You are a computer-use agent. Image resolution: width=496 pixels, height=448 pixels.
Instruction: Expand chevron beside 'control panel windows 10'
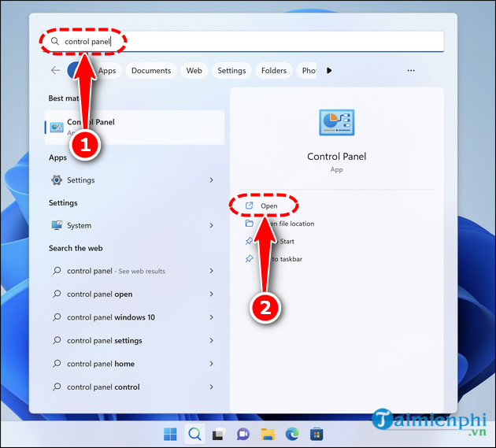[211, 317]
